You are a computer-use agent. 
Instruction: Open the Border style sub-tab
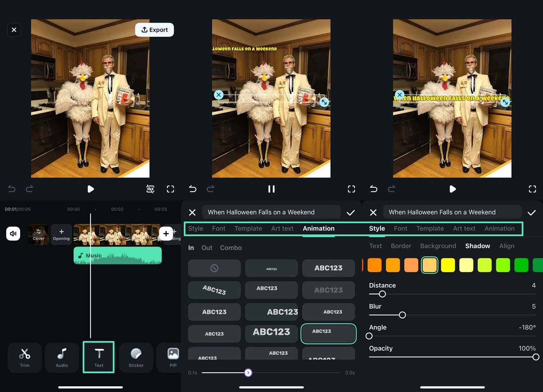401,246
